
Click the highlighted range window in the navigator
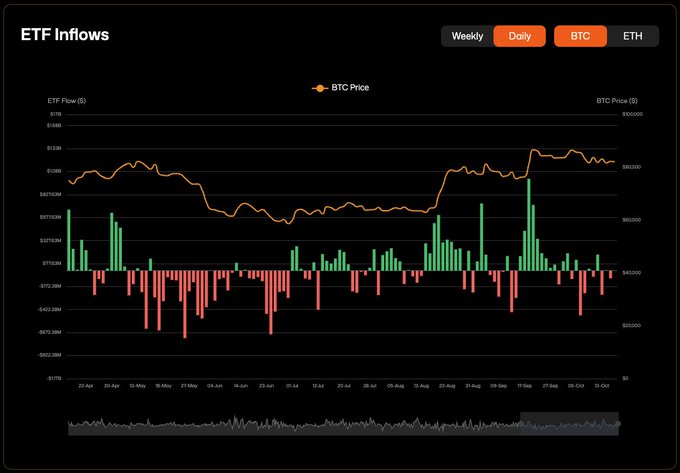[x=569, y=424]
